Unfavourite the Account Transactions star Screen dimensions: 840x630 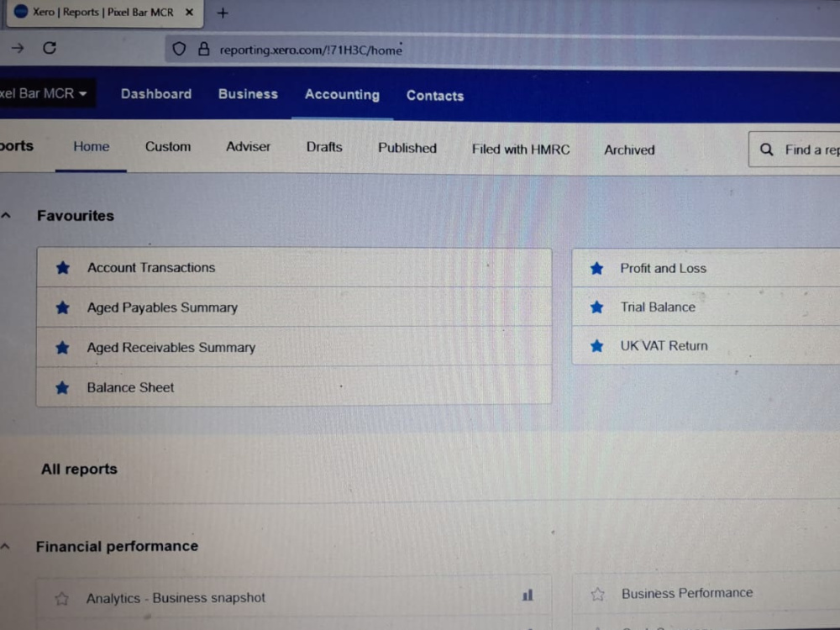pyautogui.click(x=63, y=267)
